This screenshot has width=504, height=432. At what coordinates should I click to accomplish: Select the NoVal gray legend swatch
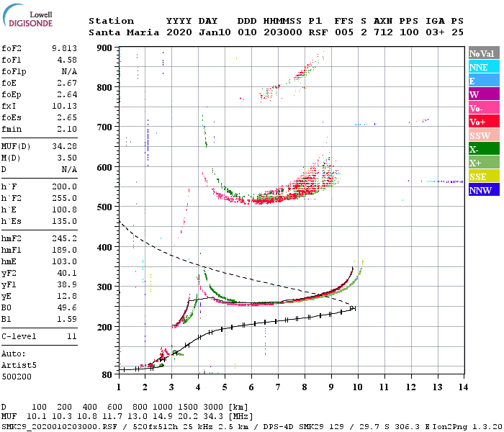pos(484,53)
